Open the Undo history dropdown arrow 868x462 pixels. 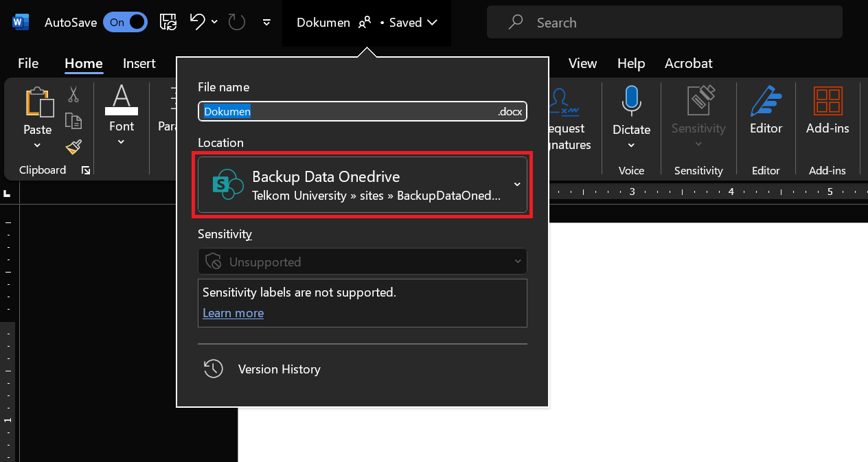click(214, 22)
